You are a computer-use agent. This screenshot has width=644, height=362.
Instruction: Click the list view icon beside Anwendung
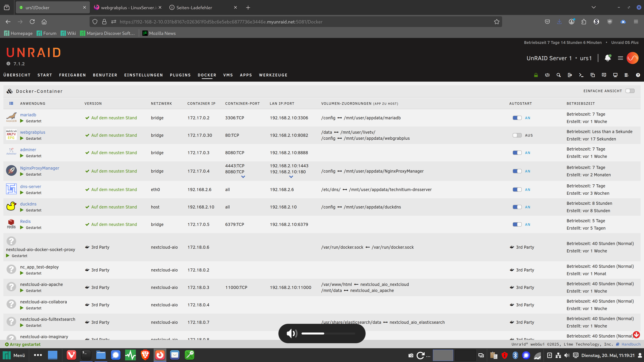11,103
